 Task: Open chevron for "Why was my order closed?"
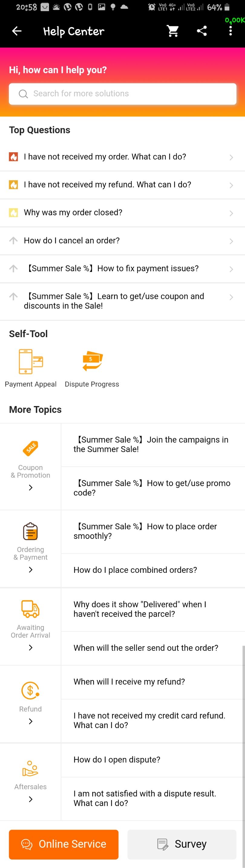click(x=231, y=213)
